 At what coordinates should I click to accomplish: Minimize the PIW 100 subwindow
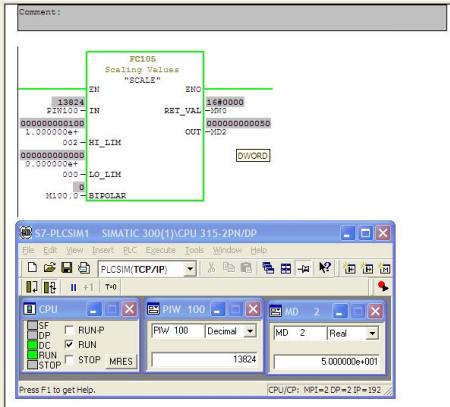pos(217,309)
